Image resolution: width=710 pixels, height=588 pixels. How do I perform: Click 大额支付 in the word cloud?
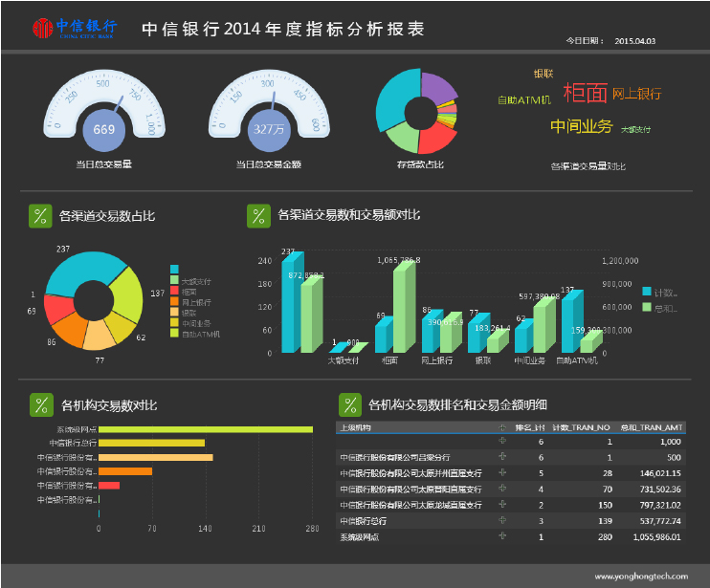[x=635, y=130]
